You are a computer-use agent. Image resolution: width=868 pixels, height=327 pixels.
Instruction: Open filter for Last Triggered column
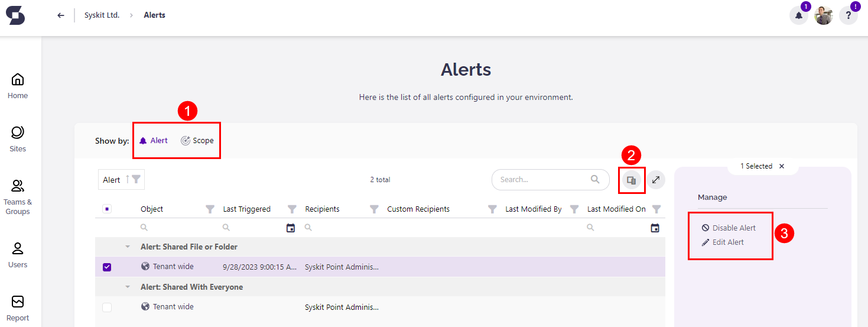point(292,209)
